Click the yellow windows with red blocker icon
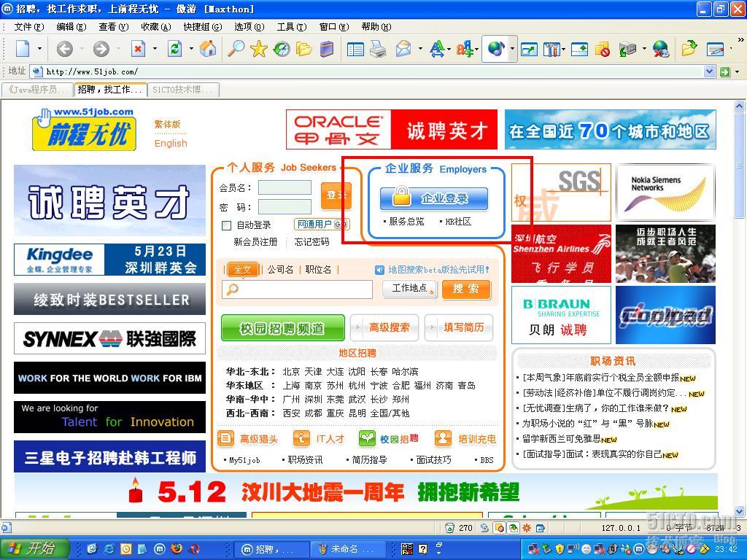Viewport: 747px width, 560px height. [x=602, y=49]
